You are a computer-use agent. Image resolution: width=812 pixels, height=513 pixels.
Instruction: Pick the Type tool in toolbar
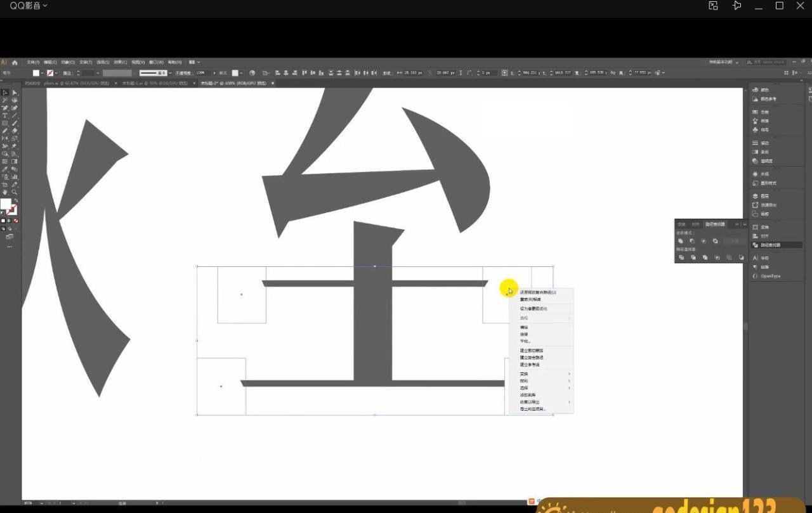pos(5,115)
